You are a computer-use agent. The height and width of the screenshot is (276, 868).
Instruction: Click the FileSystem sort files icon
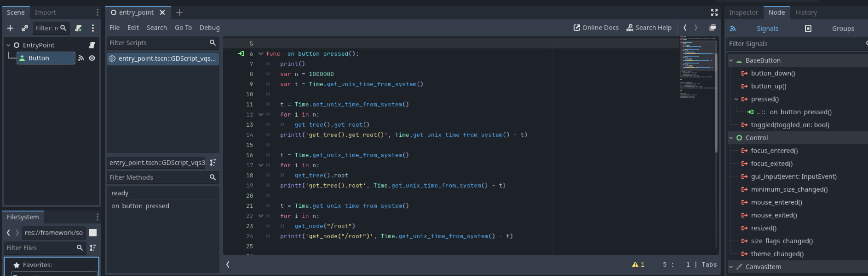[x=93, y=248]
